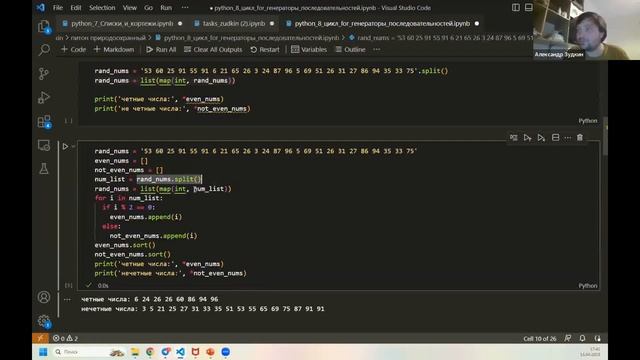Delete the cell with trash icon
Viewport: 640px width, 360px height.
coord(580,138)
